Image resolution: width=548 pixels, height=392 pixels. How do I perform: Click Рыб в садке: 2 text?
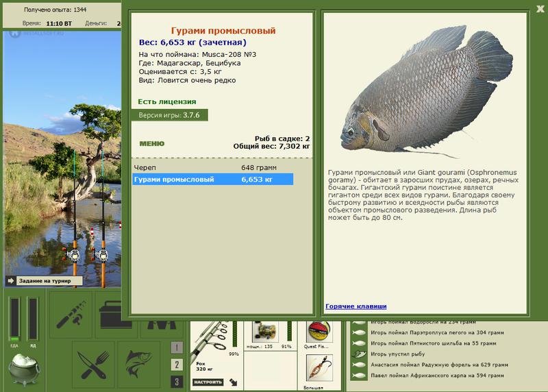coord(282,138)
